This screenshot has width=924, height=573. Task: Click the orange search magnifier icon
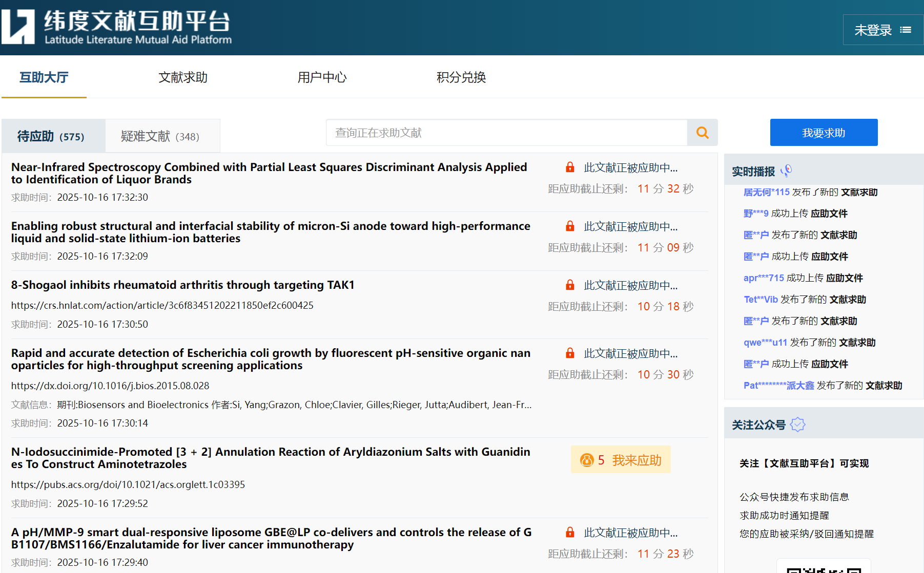point(702,133)
